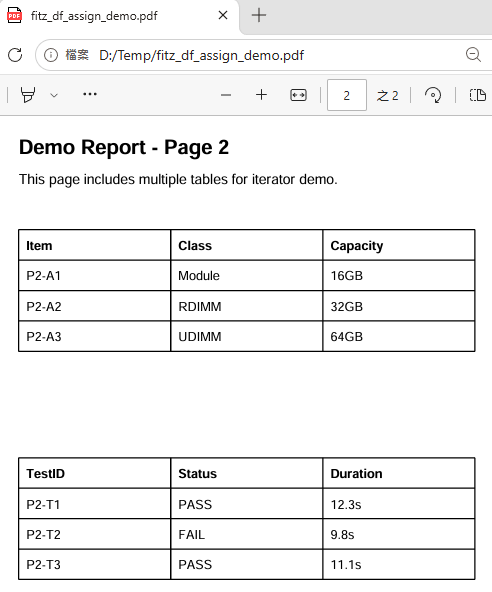The image size is (492, 592).
Task: Toggle the page view icon
Action: click(478, 95)
